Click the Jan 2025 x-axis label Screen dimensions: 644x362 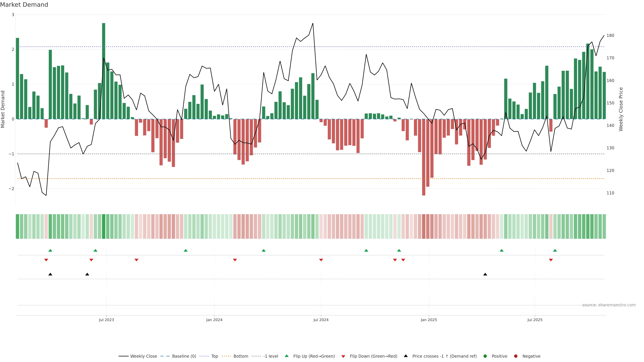point(428,320)
